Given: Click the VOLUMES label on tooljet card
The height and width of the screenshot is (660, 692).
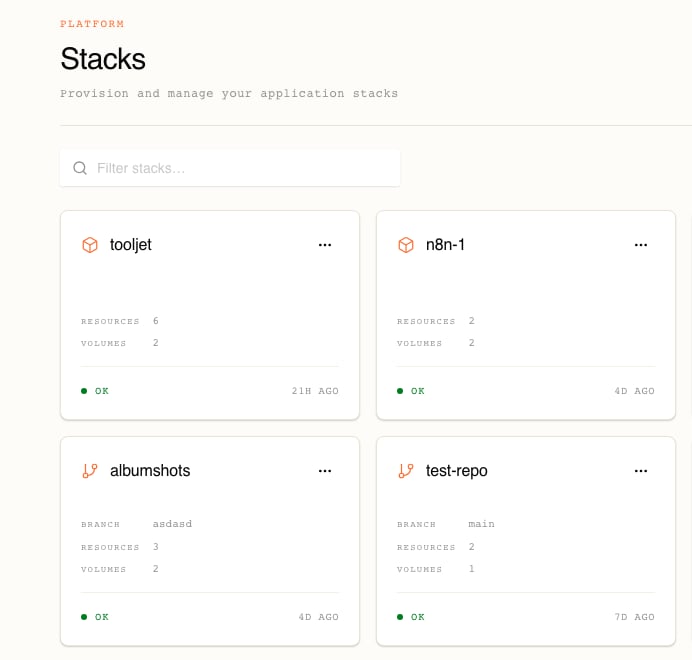Looking at the screenshot, I should pos(104,343).
